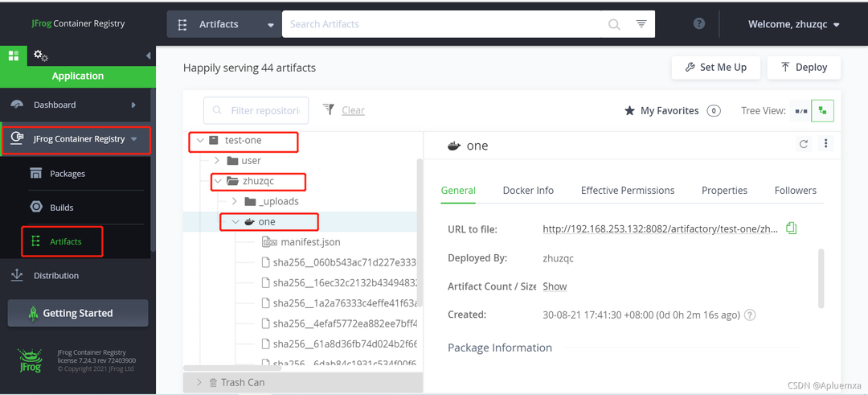Open the help question mark icon

(699, 24)
